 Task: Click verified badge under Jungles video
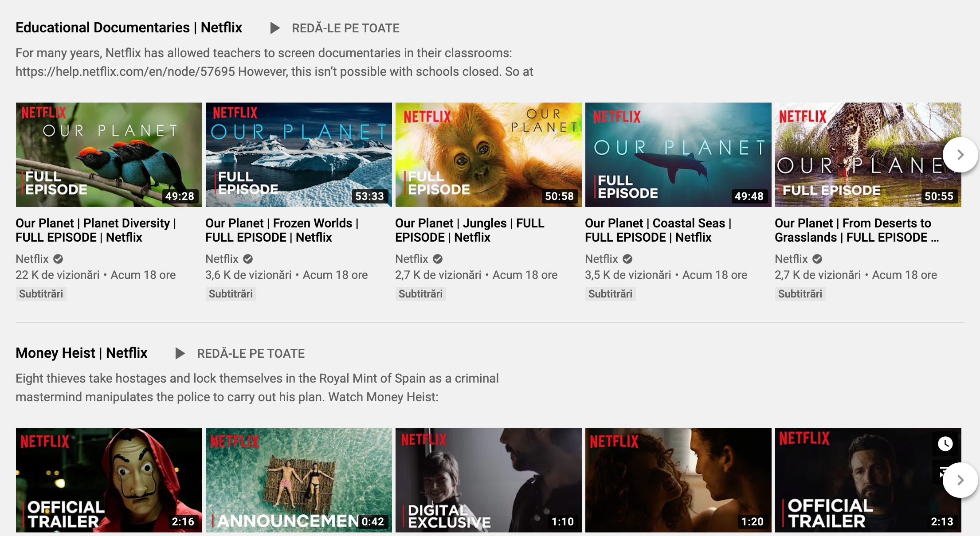438,259
